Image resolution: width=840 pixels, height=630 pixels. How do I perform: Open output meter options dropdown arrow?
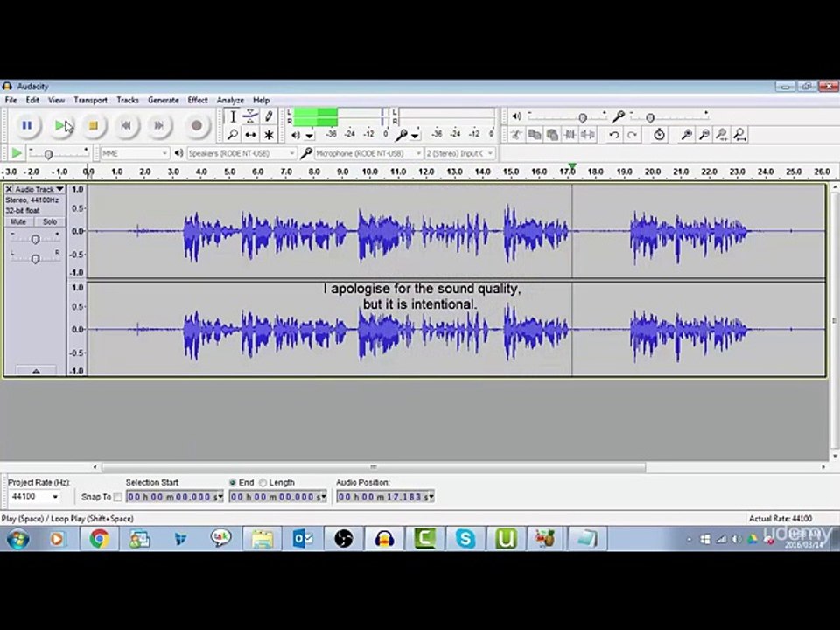pyautogui.click(x=310, y=136)
